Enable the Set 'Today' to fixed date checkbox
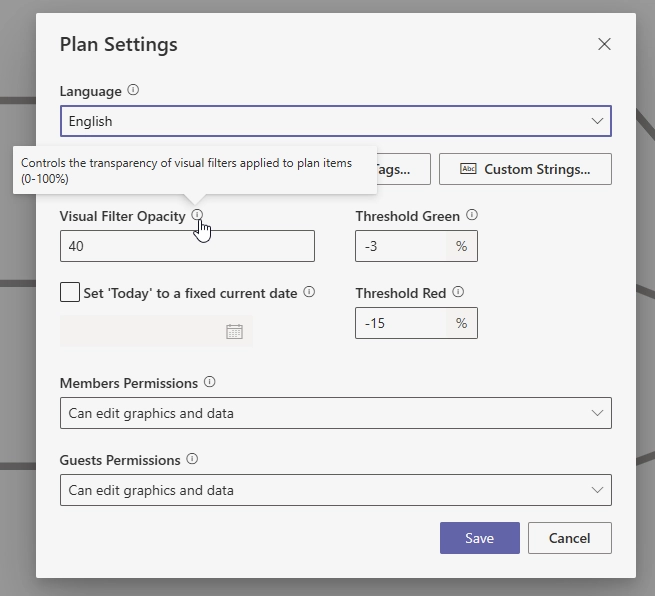Image resolution: width=655 pixels, height=596 pixels. pyautogui.click(x=70, y=293)
